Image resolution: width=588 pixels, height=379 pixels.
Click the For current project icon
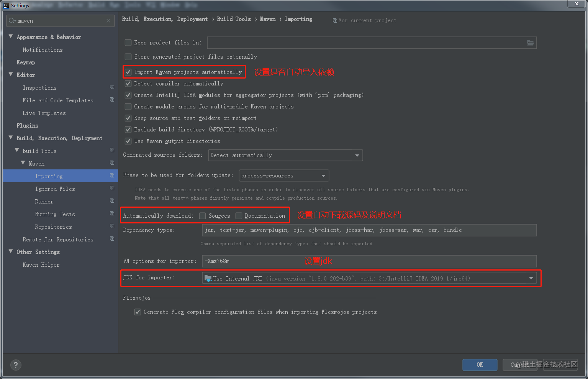335,21
